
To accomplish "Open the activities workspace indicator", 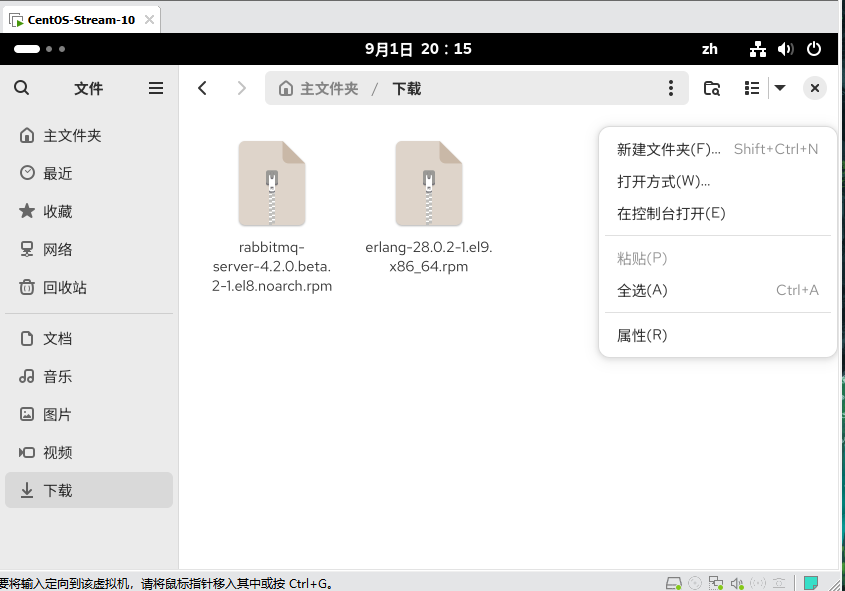I will [x=39, y=49].
